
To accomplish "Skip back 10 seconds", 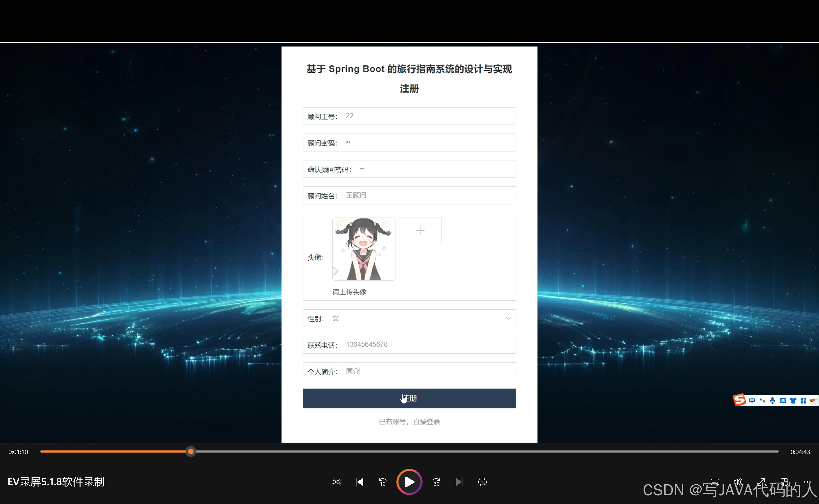I will (382, 482).
